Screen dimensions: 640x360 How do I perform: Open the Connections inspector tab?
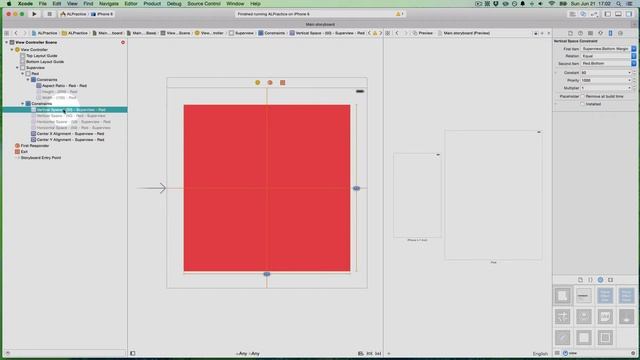(x=620, y=33)
